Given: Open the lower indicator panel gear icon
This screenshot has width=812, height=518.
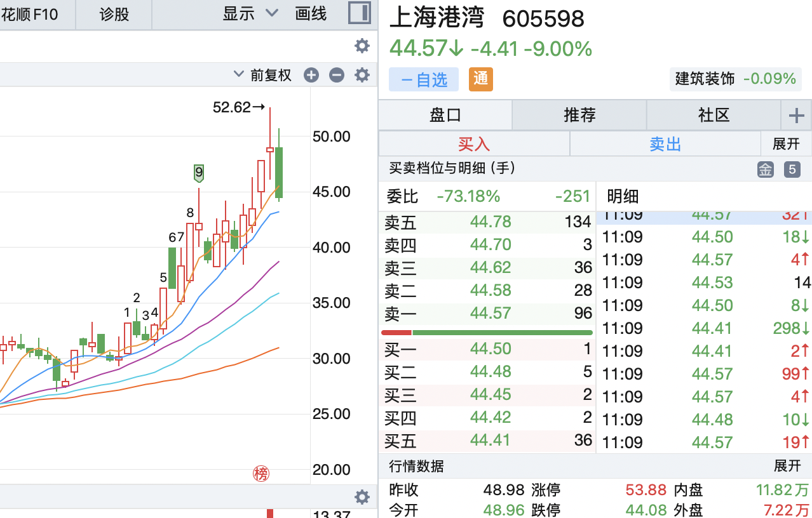Looking at the screenshot, I should [x=362, y=497].
